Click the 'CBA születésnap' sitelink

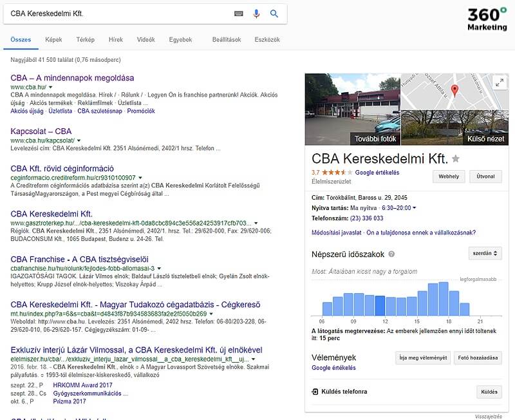click(100, 111)
